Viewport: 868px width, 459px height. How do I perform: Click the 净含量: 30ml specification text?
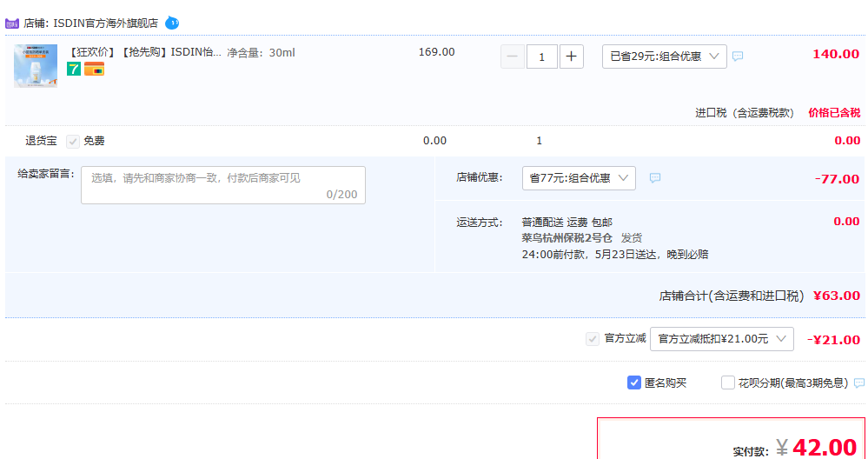[x=261, y=53]
